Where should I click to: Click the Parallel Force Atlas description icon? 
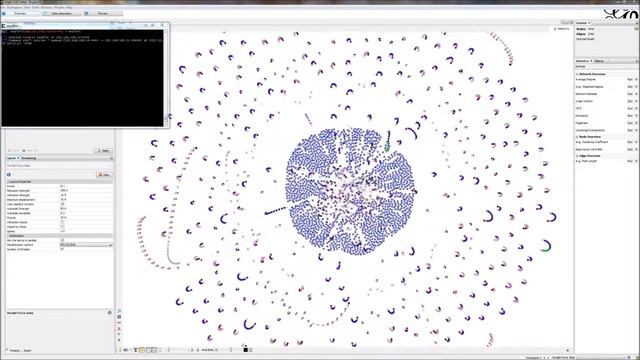tap(109, 313)
